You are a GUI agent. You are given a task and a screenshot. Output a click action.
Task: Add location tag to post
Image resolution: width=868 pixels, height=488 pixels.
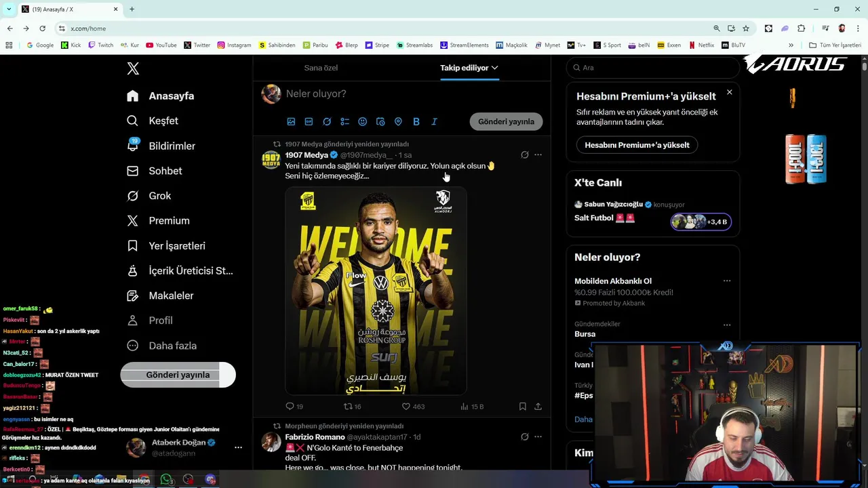[398, 122]
